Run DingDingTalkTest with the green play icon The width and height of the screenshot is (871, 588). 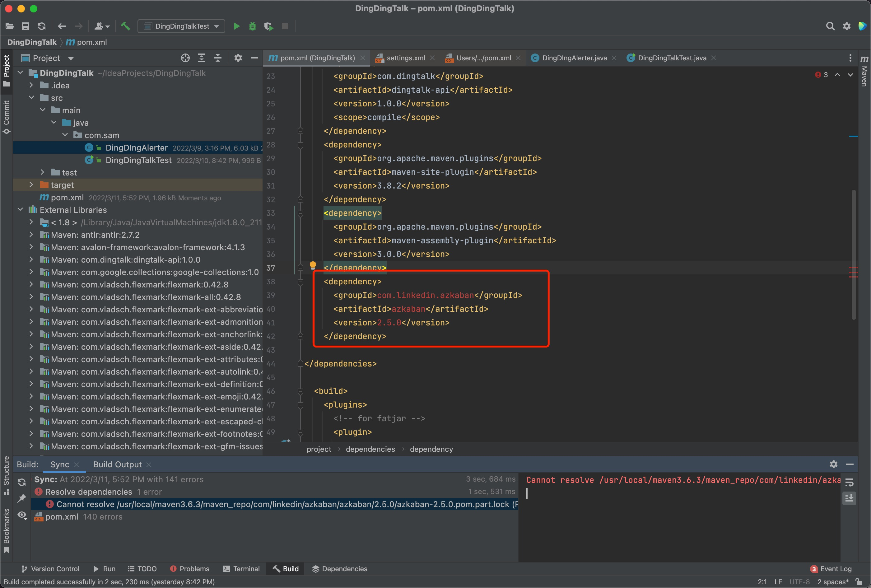pyautogui.click(x=236, y=26)
